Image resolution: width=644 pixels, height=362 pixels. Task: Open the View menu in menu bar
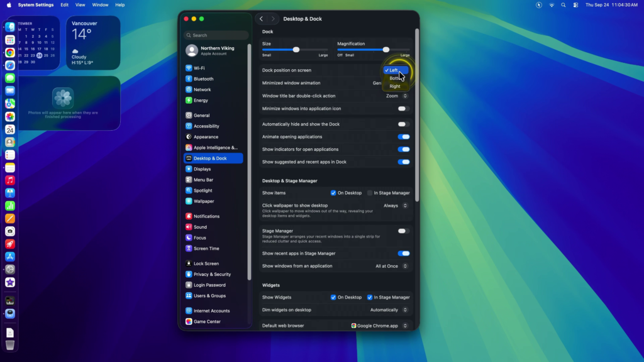click(x=80, y=5)
